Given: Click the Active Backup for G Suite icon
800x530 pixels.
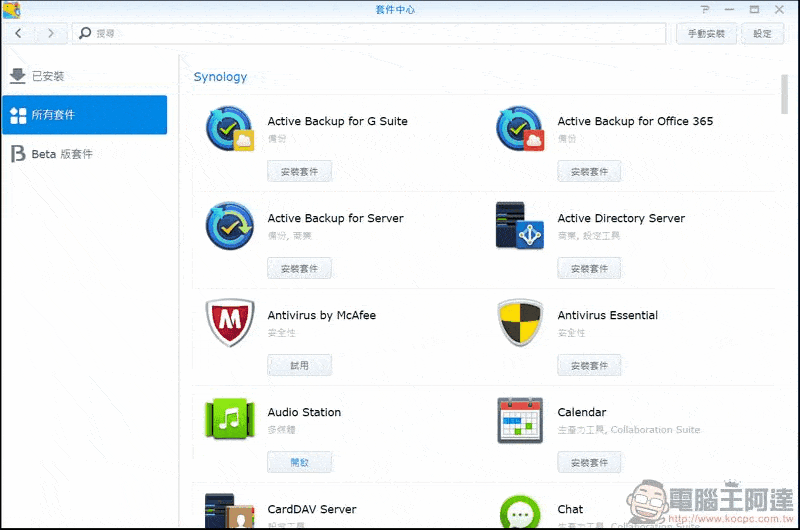Looking at the screenshot, I should pyautogui.click(x=229, y=129).
